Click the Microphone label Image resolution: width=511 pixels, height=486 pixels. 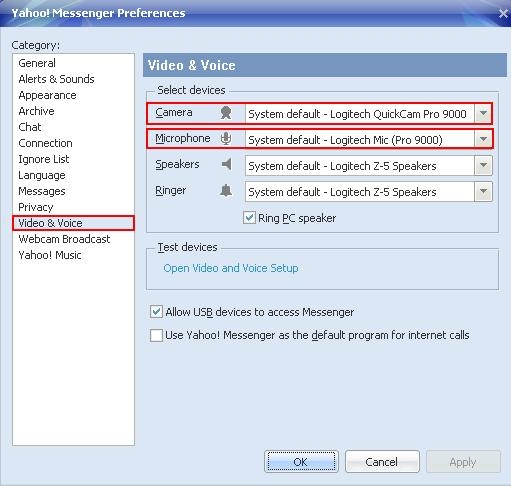(183, 138)
